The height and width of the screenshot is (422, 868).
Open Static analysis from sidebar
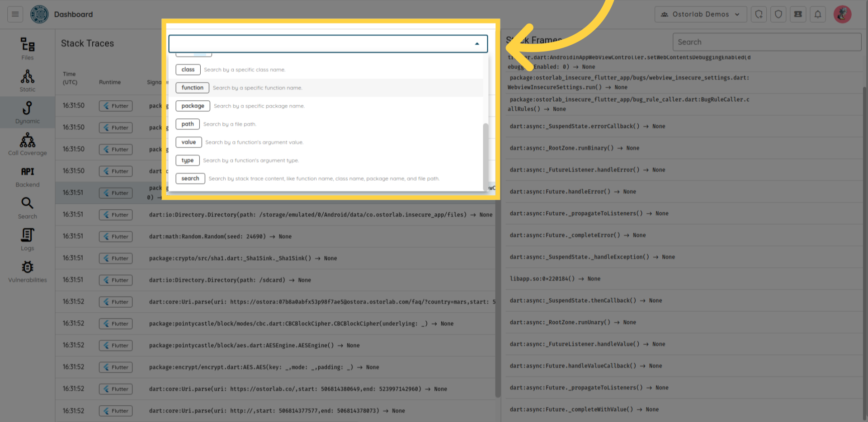coord(27,80)
